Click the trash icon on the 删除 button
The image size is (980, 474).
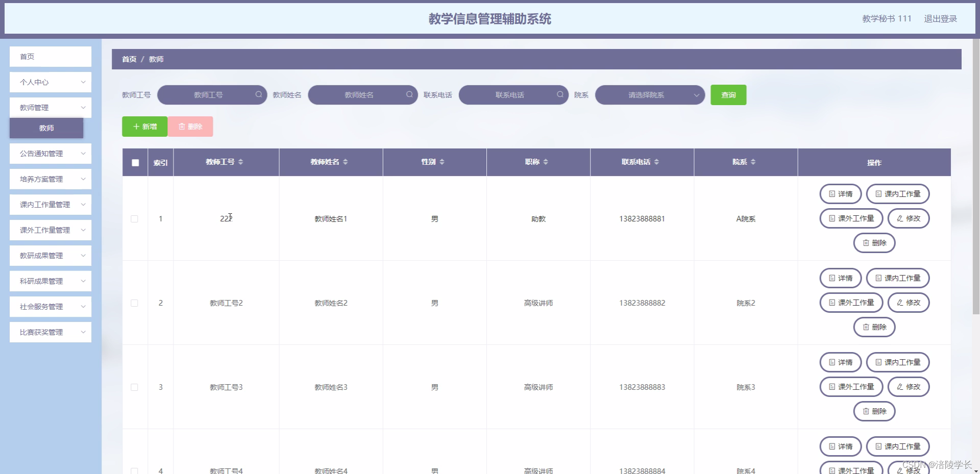click(x=182, y=126)
